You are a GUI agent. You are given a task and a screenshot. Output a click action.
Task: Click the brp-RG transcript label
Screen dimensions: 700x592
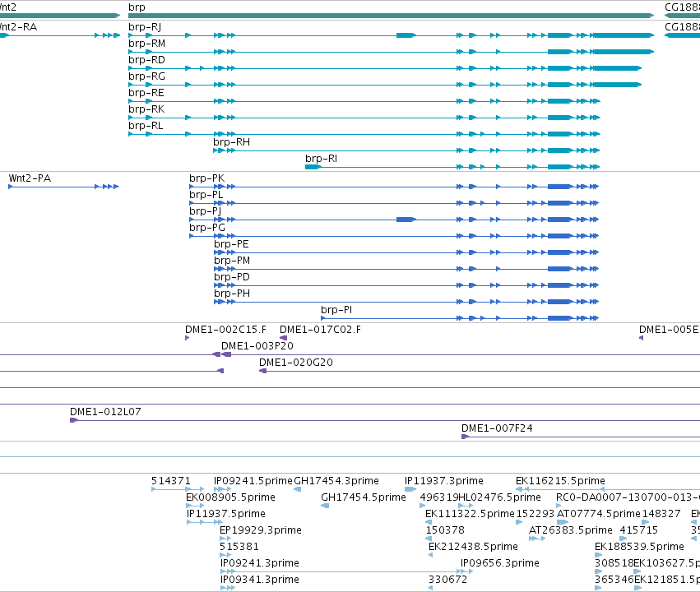pos(147,76)
